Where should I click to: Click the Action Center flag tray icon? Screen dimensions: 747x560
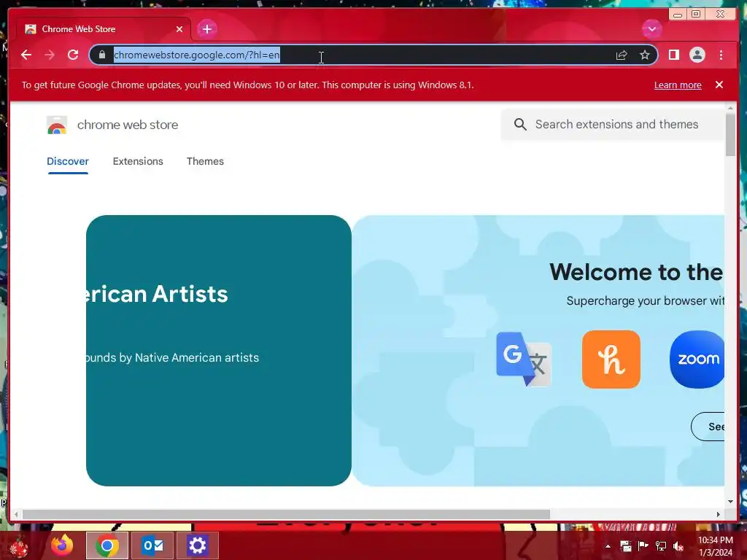click(643, 546)
